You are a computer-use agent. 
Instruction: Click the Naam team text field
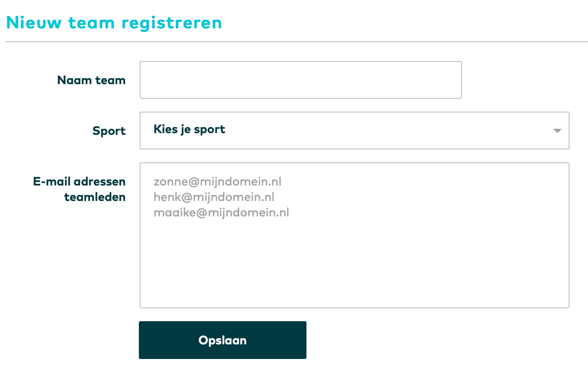(x=300, y=80)
